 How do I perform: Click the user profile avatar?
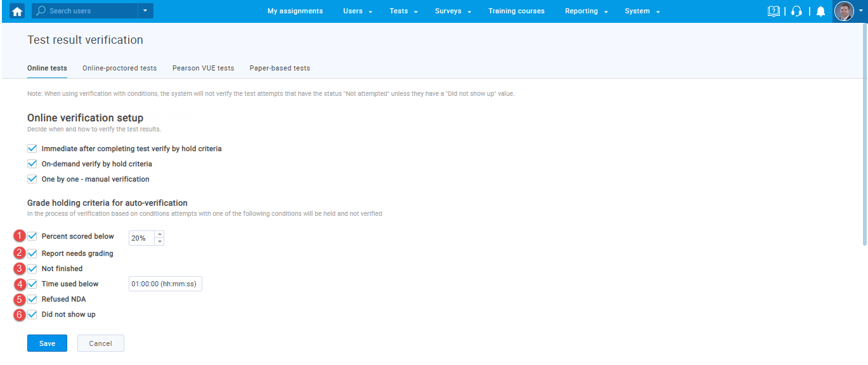844,11
